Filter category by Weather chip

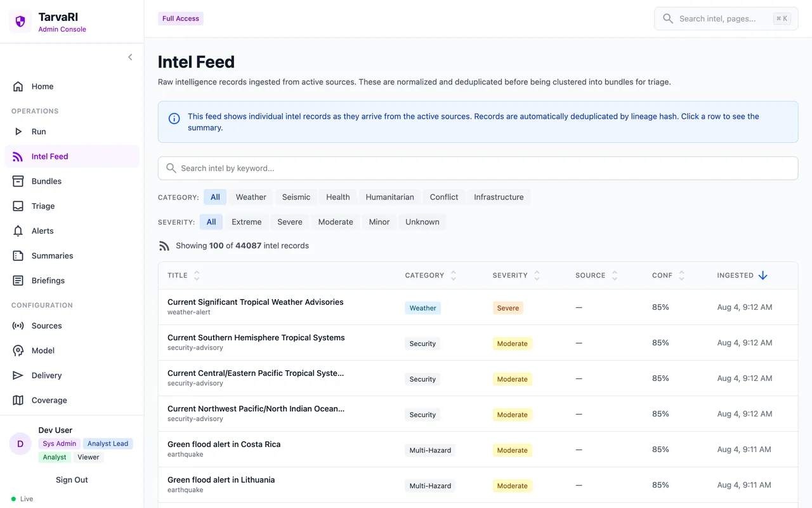coord(251,197)
